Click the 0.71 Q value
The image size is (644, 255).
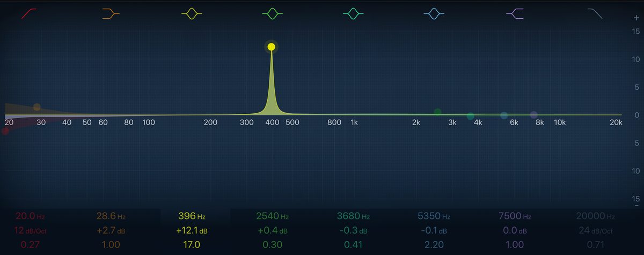pyautogui.click(x=595, y=245)
